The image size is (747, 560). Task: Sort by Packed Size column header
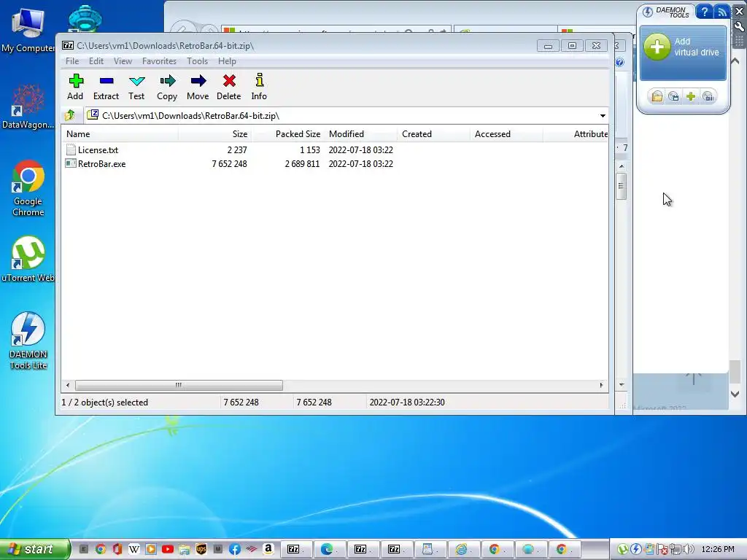tap(287, 134)
